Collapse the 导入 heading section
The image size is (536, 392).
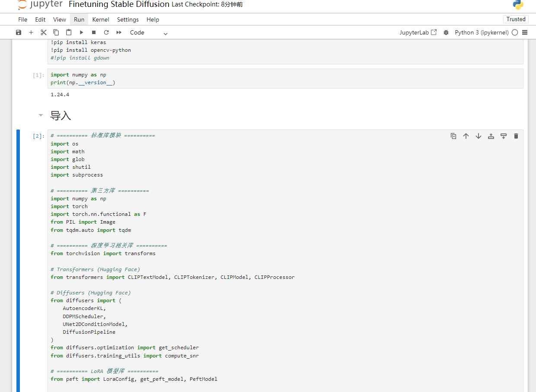click(x=41, y=115)
